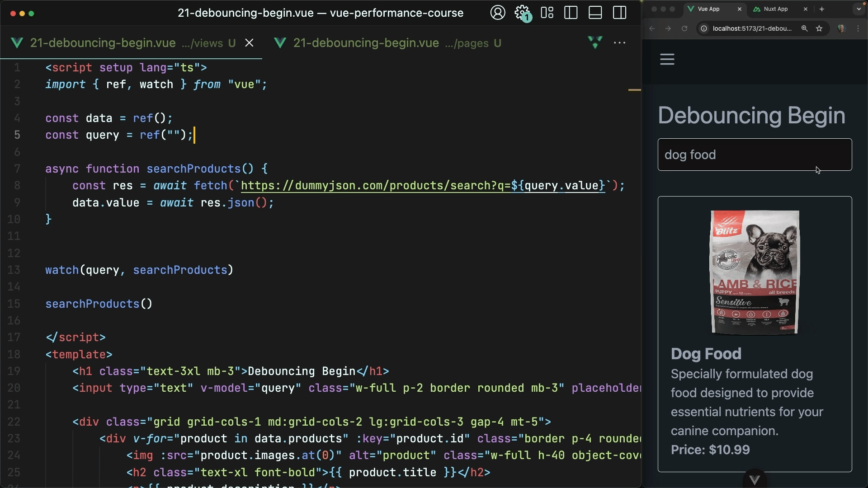Image resolution: width=868 pixels, height=488 pixels.
Task: Open the browser three-dot menu
Action: [x=858, y=28]
